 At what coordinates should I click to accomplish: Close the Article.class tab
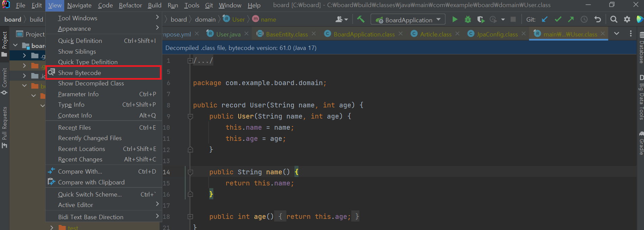click(457, 33)
